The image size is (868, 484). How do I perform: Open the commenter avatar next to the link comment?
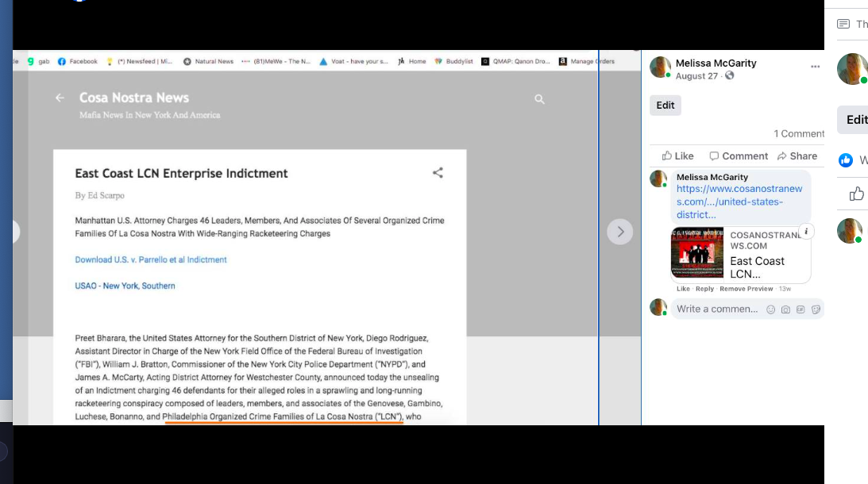click(x=658, y=179)
